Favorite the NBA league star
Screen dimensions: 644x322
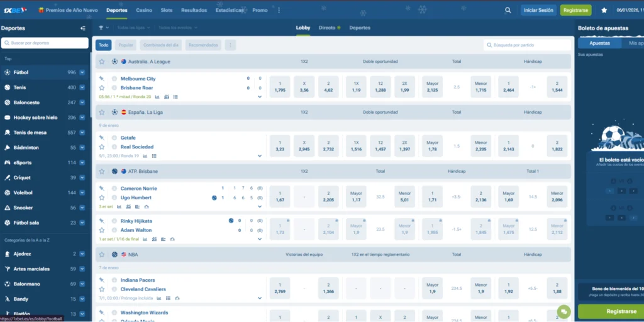click(102, 255)
